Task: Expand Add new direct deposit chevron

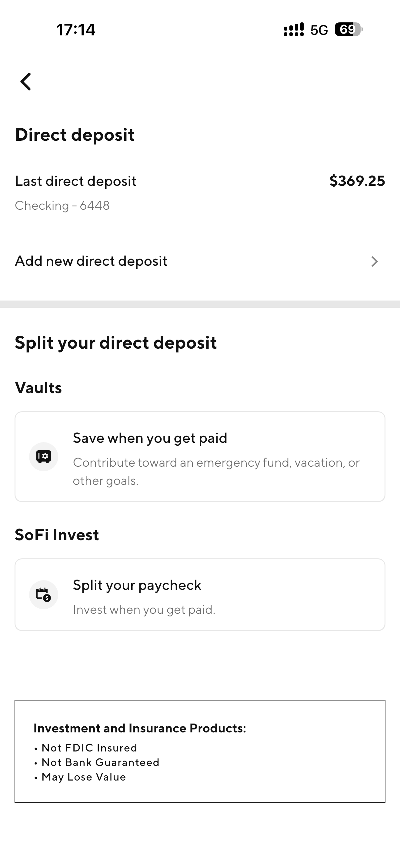Action: click(374, 261)
